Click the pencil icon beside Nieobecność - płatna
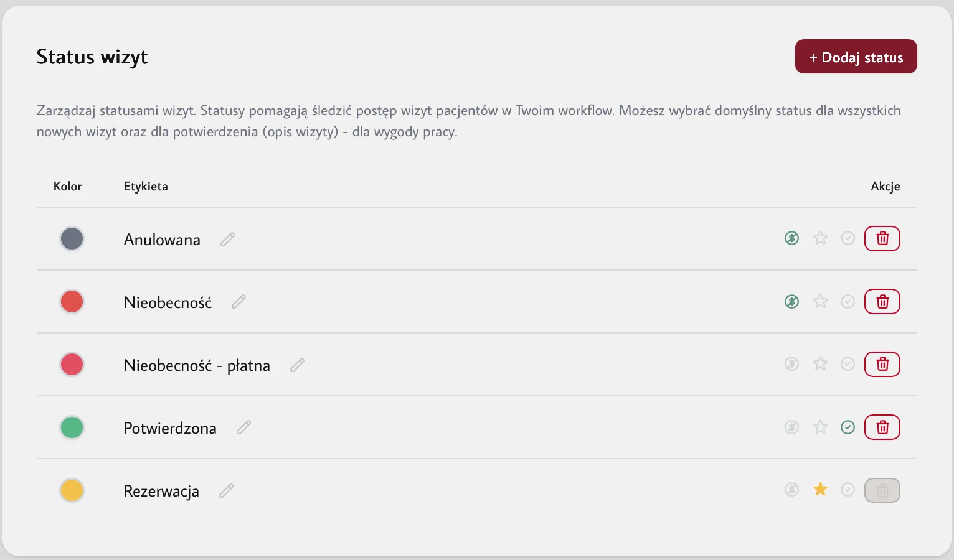954x560 pixels. [x=298, y=365]
